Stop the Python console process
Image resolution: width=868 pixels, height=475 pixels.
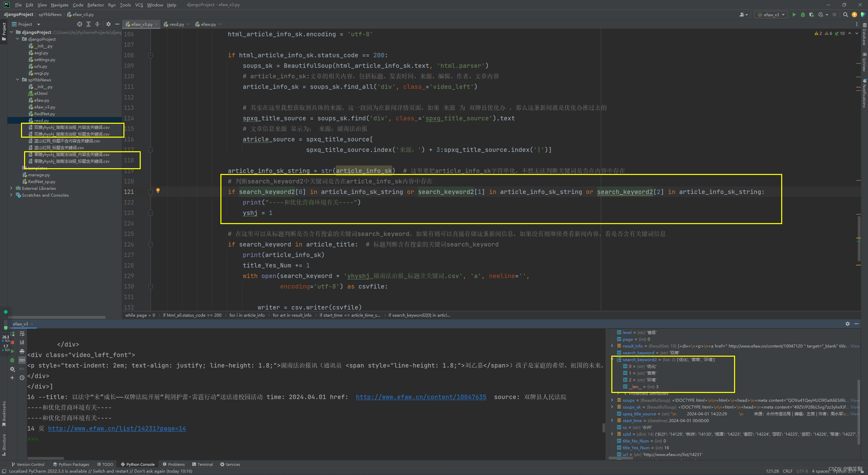[13, 342]
